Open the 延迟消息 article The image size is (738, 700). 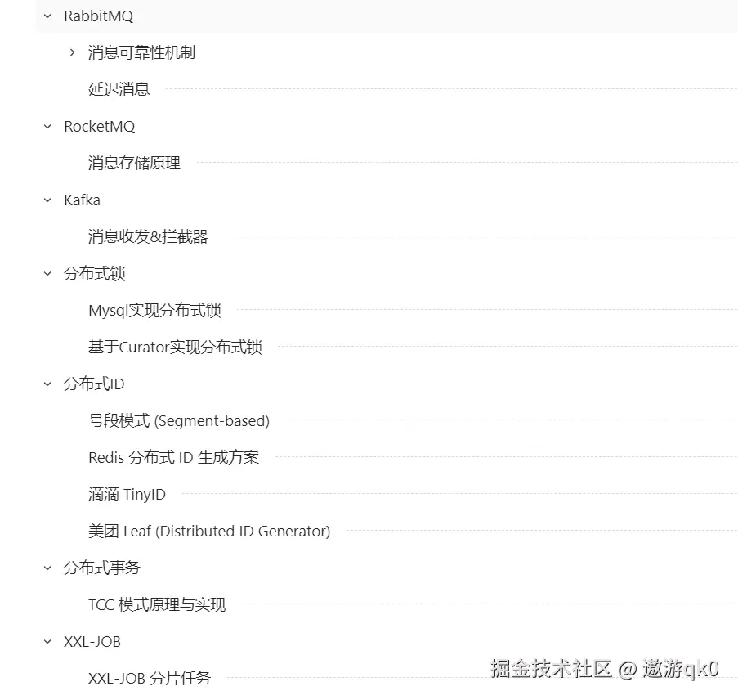pos(119,89)
